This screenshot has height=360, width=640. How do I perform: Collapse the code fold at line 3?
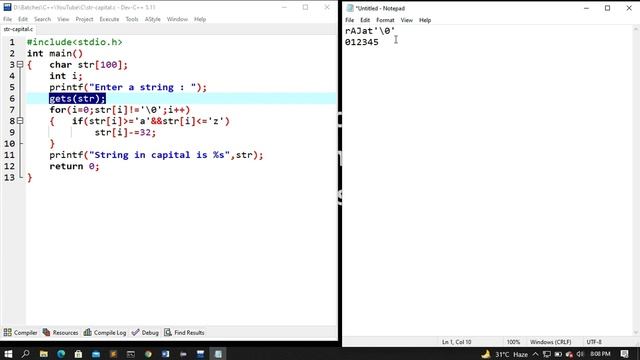[x=20, y=64]
